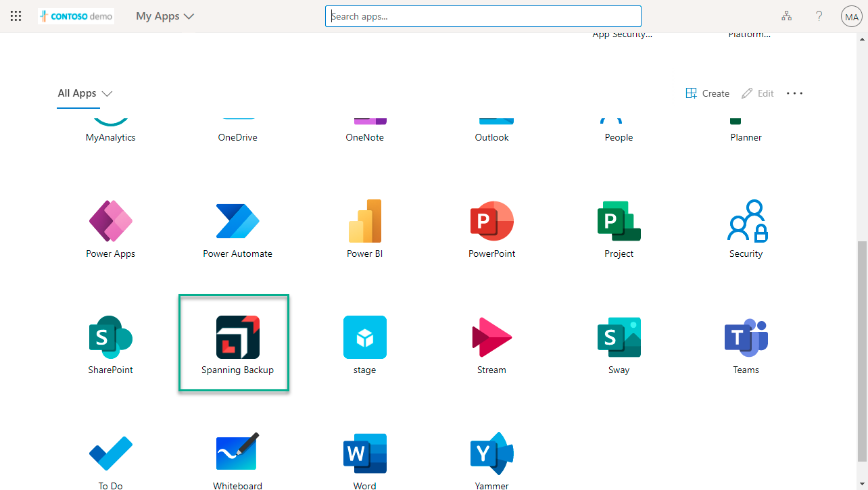
Task: Focus the Search apps field
Action: [x=483, y=16]
